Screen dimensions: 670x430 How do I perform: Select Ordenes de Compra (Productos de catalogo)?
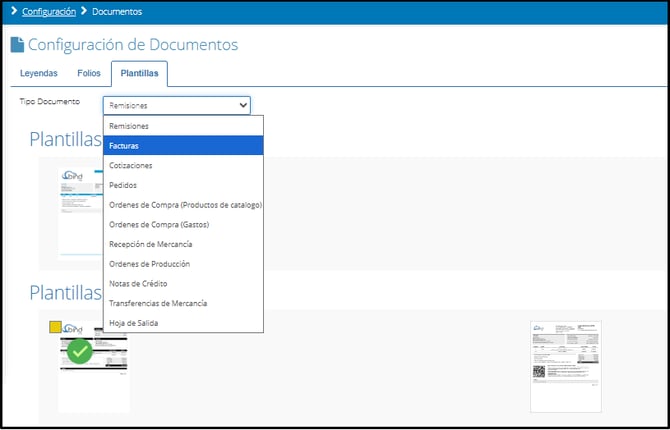point(182,205)
